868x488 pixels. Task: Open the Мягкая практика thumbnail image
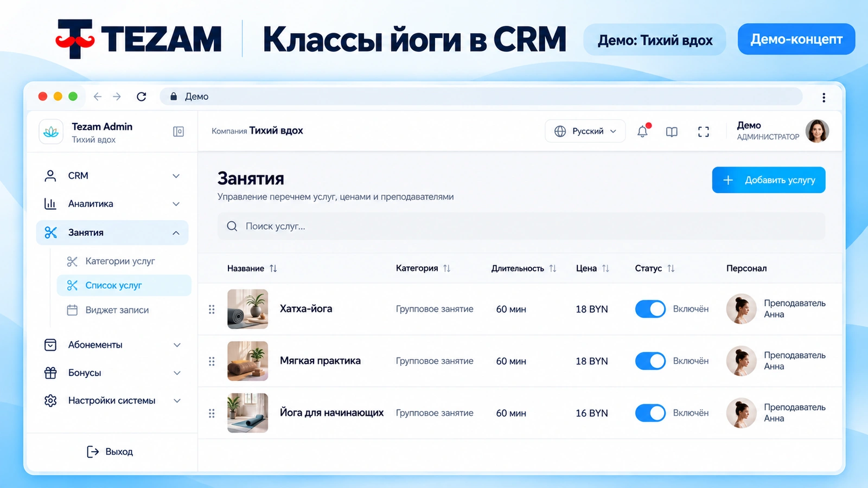click(x=248, y=361)
